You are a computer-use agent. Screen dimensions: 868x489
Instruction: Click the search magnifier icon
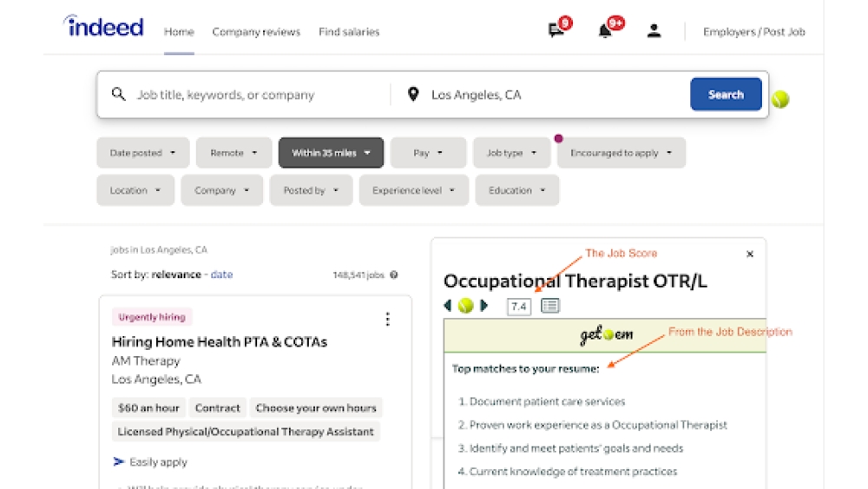pos(118,94)
